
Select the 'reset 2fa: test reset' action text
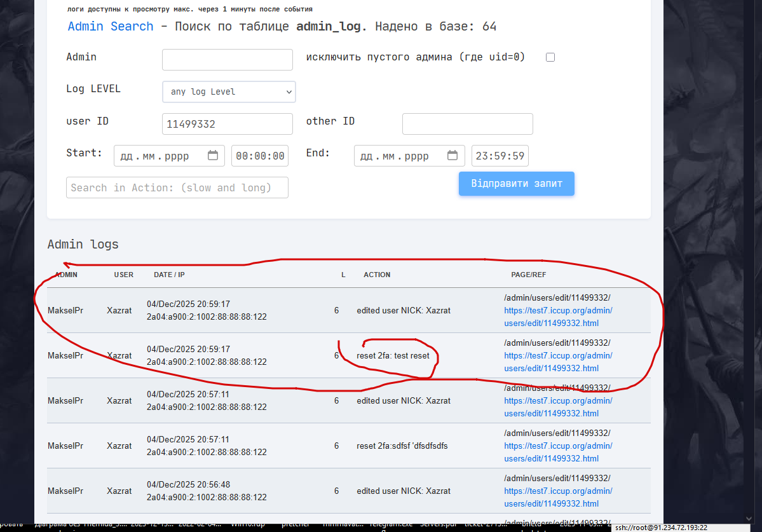pos(393,356)
